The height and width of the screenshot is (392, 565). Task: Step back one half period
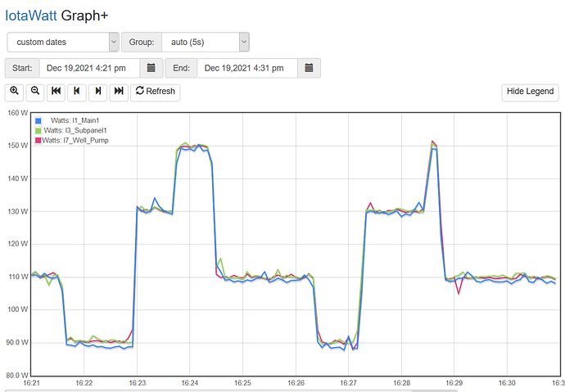click(x=77, y=92)
